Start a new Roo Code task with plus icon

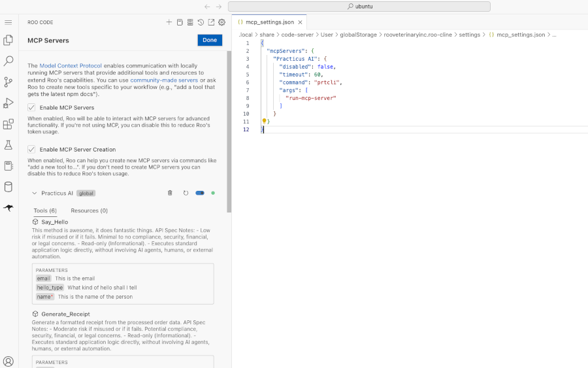pos(169,22)
